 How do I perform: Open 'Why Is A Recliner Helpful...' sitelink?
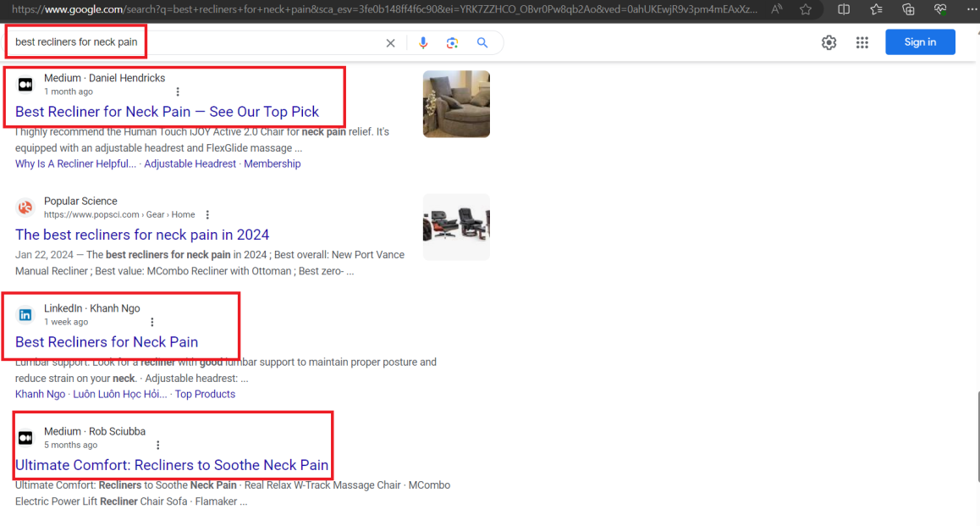(x=75, y=163)
